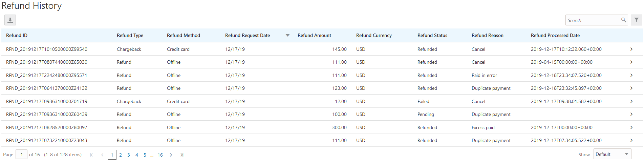Go to next page arrow
644x161 pixels.
click(x=171, y=155)
